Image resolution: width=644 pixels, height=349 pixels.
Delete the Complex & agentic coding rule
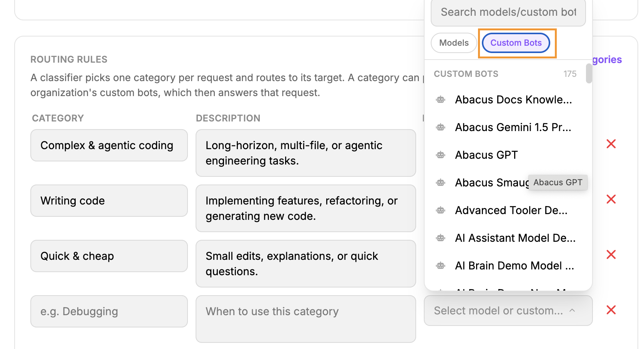611,144
